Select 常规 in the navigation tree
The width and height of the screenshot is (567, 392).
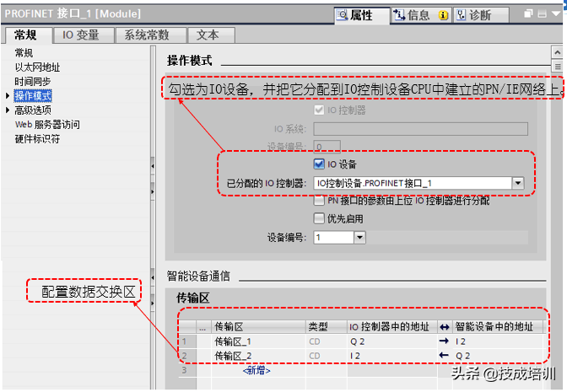coord(24,53)
